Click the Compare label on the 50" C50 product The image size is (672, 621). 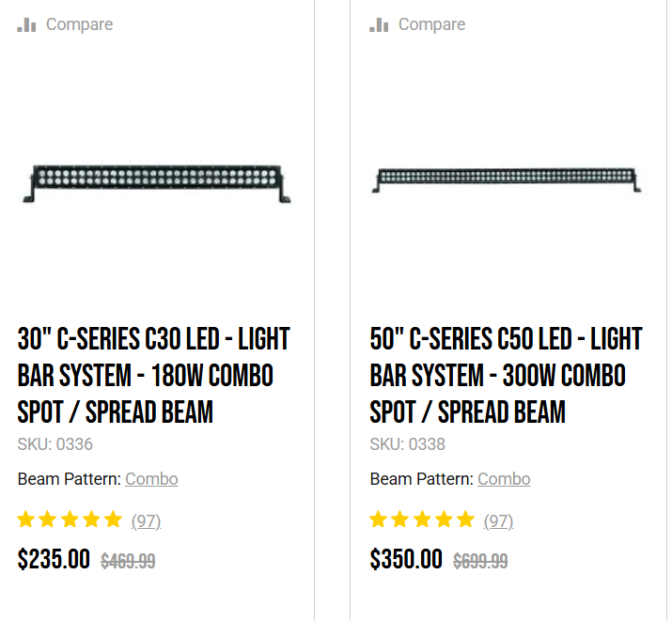431,24
